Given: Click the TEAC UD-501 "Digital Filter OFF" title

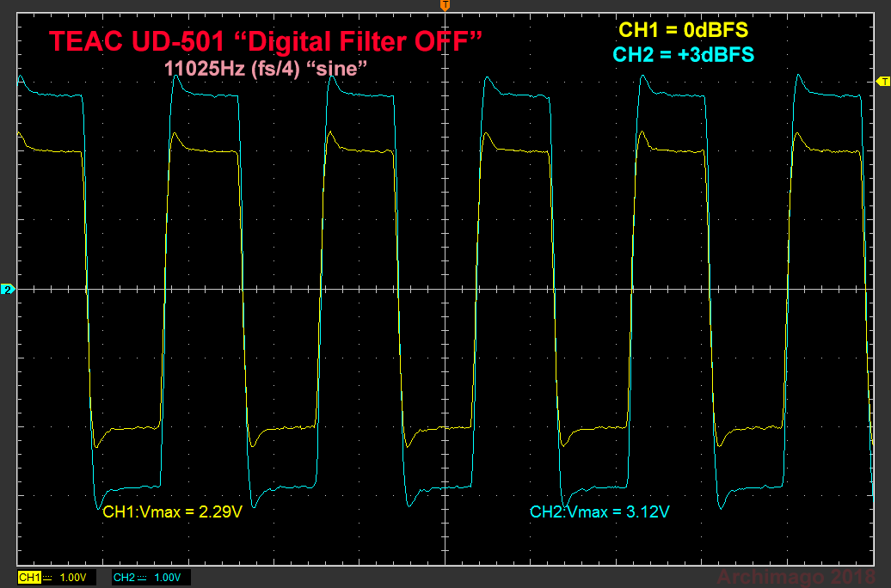Looking at the screenshot, I should point(266,41).
